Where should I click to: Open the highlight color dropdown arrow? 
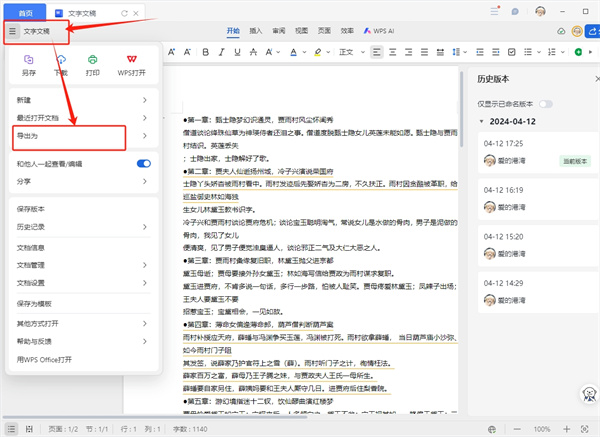(x=328, y=52)
